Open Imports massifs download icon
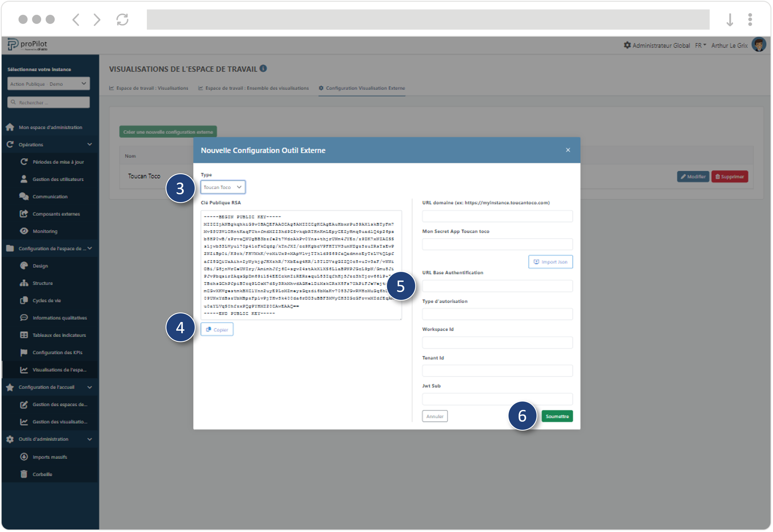 pyautogui.click(x=24, y=457)
